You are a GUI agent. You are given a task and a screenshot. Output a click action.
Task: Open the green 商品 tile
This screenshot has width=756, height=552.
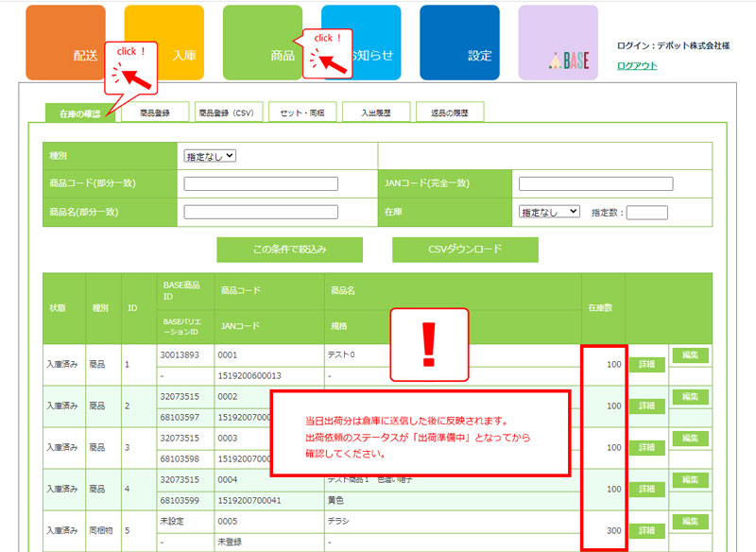pos(263,43)
